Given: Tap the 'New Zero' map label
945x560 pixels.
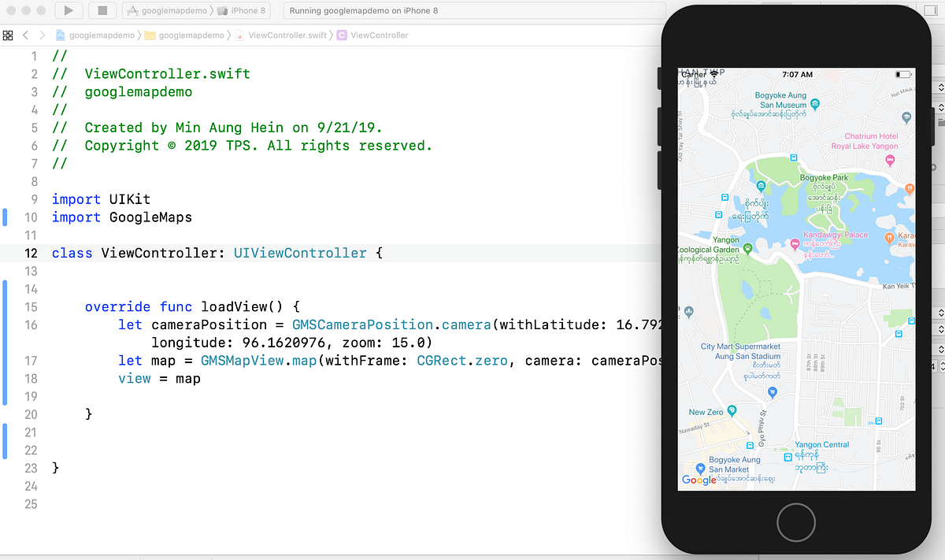Looking at the screenshot, I should (x=706, y=412).
